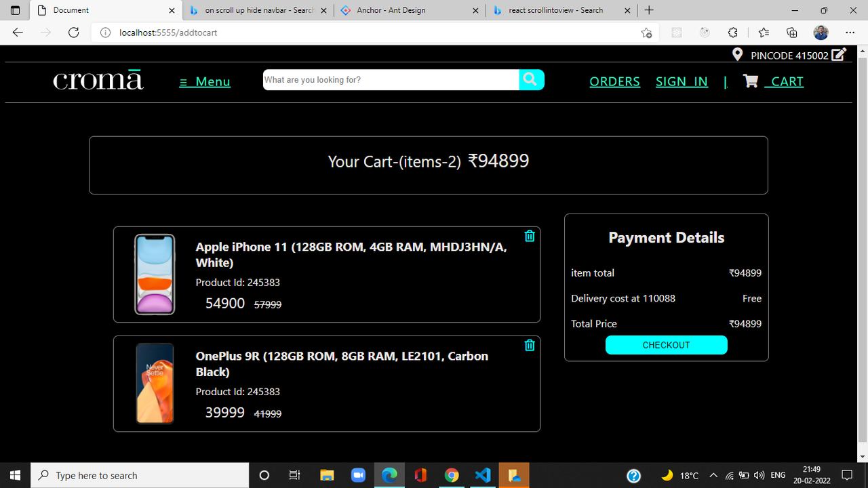Open the CART link text
This screenshot has height=488, width=868.
784,81
